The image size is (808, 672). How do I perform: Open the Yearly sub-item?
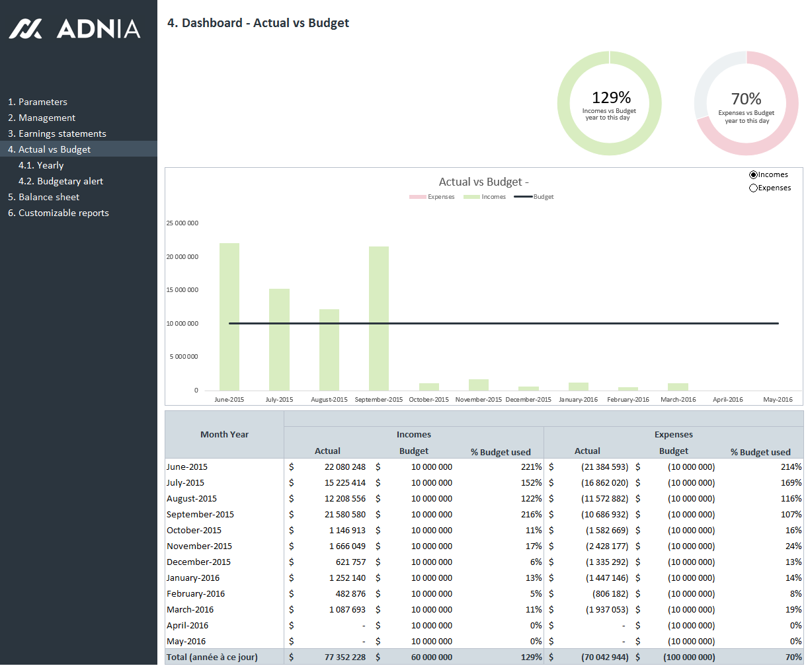(41, 165)
